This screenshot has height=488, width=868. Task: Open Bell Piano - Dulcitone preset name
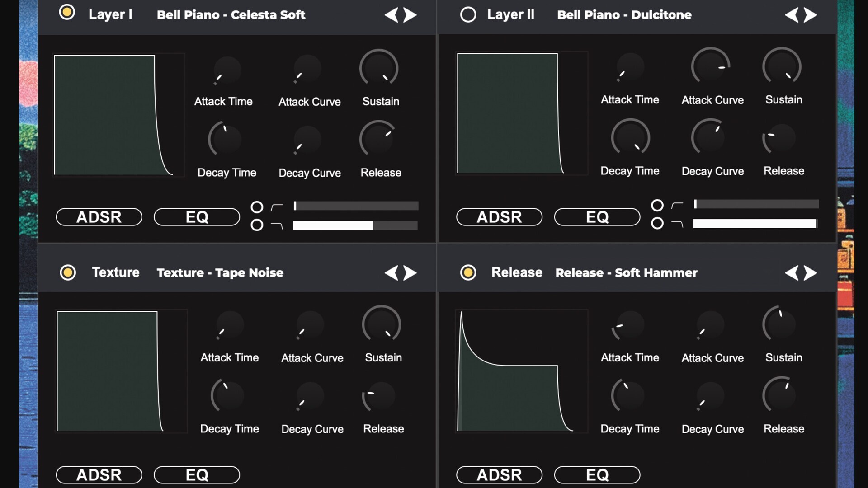click(624, 15)
